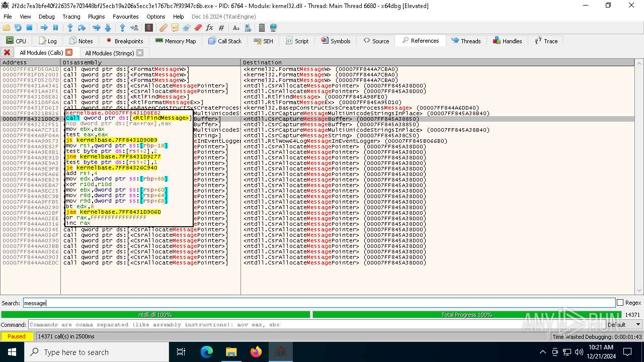644x362 pixels.
Task: Open the Default command type dropdown
Action: tap(624, 324)
